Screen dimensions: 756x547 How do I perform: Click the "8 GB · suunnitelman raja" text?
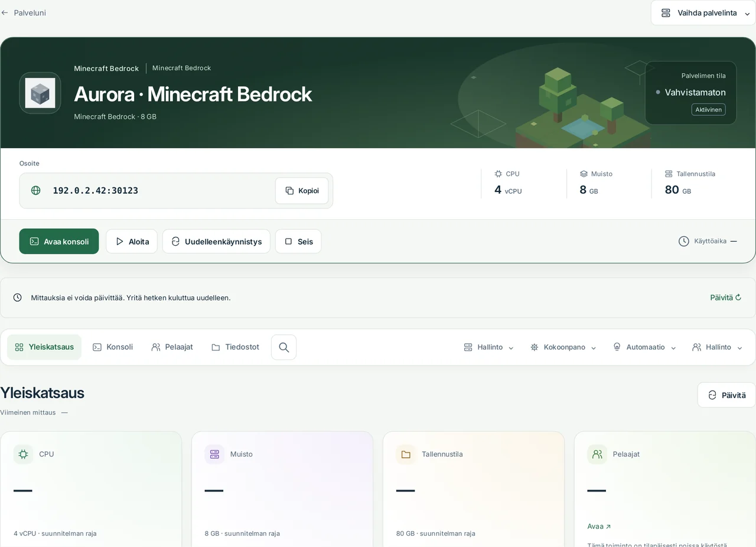[x=242, y=533]
